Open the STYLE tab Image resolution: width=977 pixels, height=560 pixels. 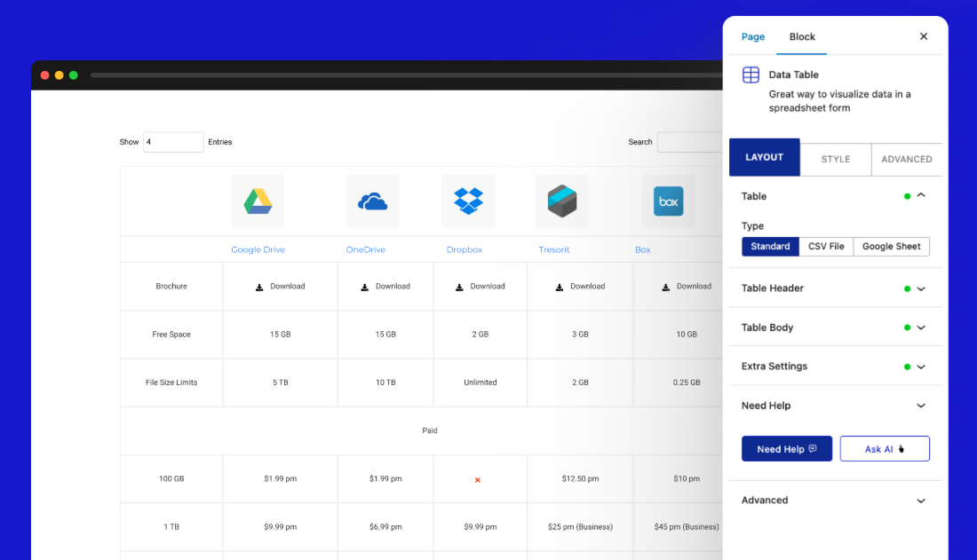(x=836, y=160)
